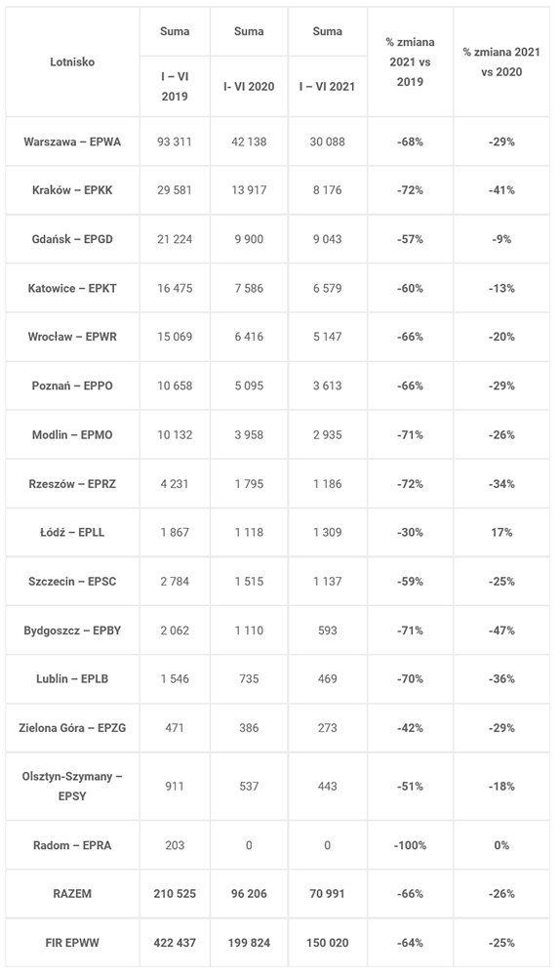Select Łódź 17% change cell

coord(501,532)
